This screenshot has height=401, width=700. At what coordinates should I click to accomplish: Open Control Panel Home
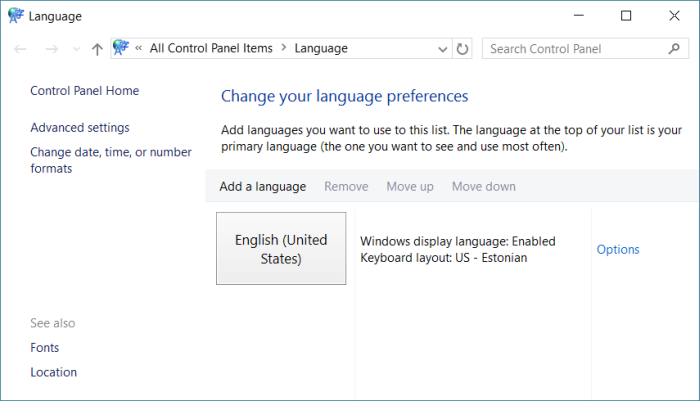pos(85,91)
